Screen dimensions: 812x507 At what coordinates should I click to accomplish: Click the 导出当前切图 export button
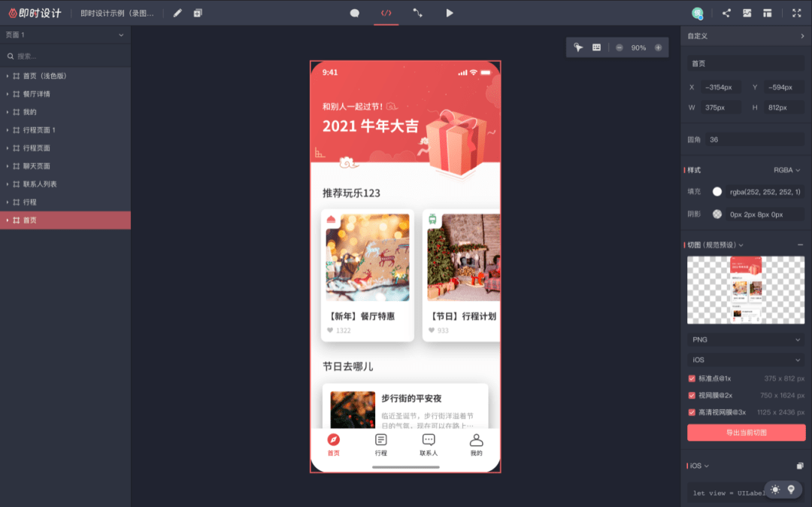pos(746,433)
